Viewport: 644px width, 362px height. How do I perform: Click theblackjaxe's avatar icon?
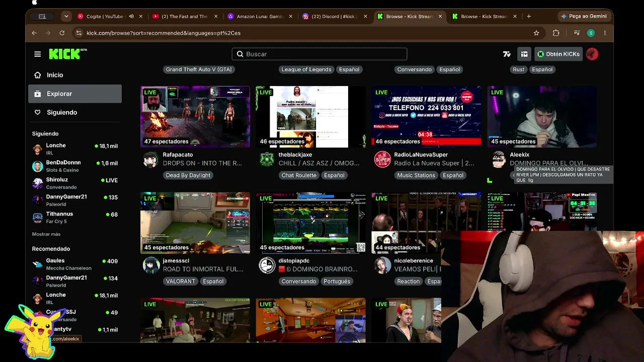click(x=267, y=159)
